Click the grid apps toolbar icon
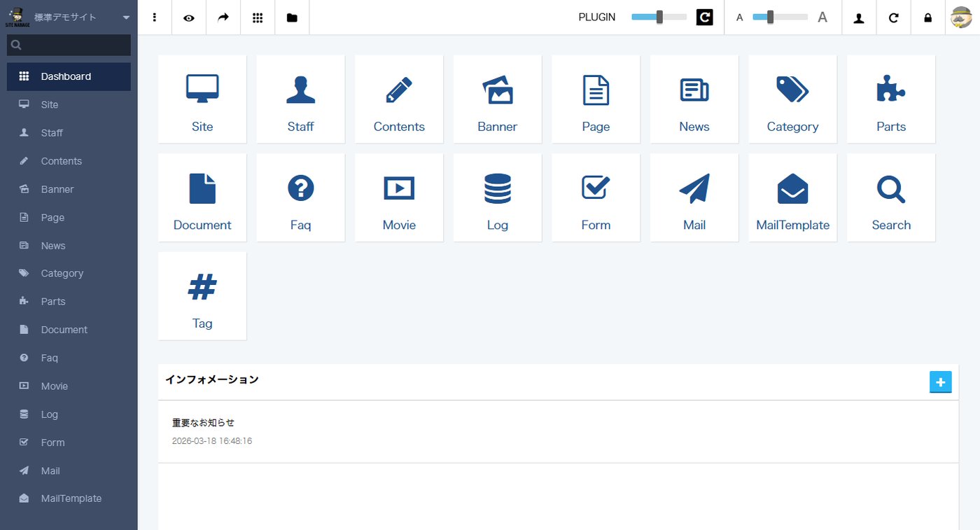 (x=258, y=18)
